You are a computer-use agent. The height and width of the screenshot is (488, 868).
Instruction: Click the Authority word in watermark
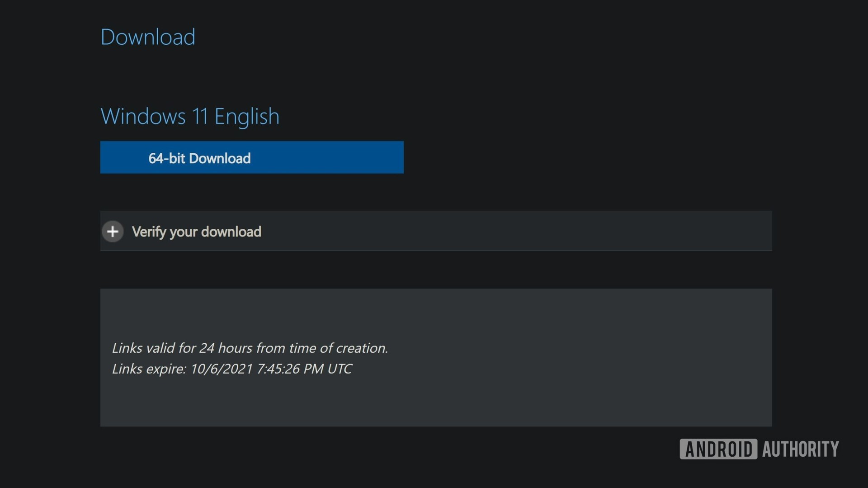click(800, 449)
